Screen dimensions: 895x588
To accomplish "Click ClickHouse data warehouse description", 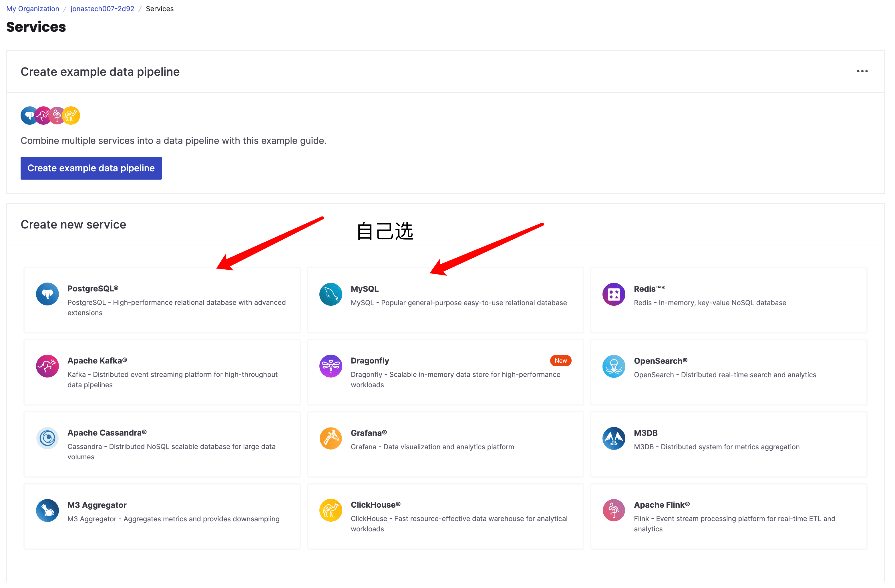I will 459,524.
